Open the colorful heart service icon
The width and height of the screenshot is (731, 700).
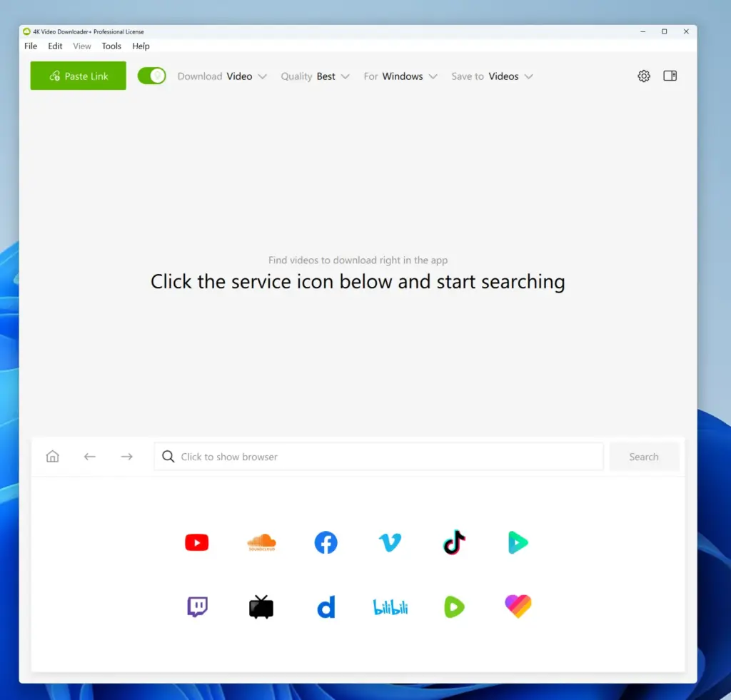[518, 607]
